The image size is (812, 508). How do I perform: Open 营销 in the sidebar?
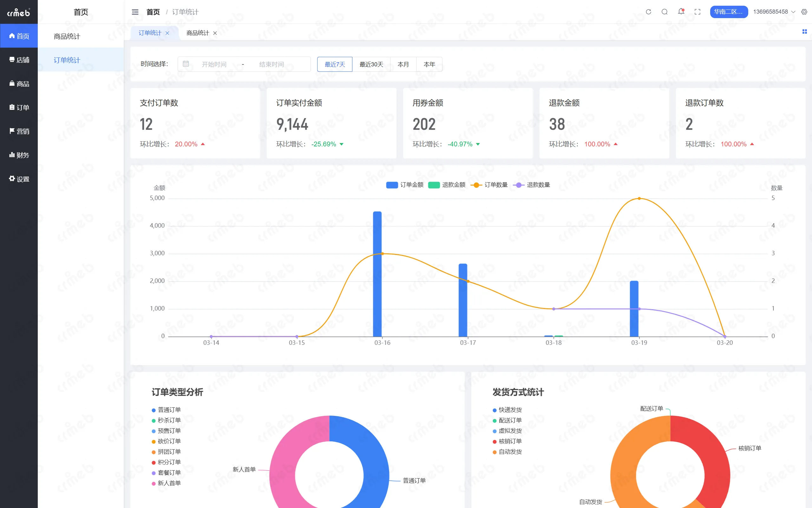point(19,131)
